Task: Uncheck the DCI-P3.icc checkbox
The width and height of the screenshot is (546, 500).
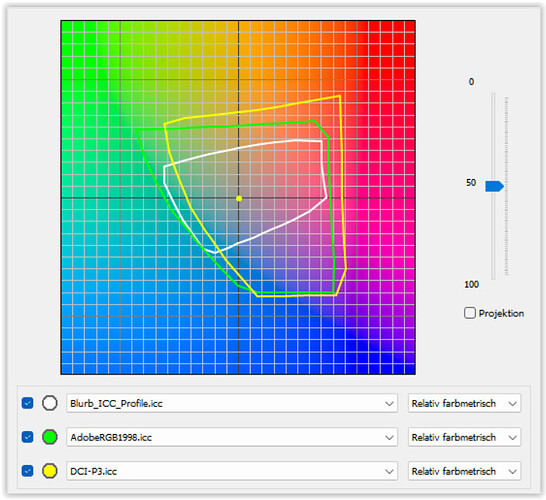Action: point(28,471)
